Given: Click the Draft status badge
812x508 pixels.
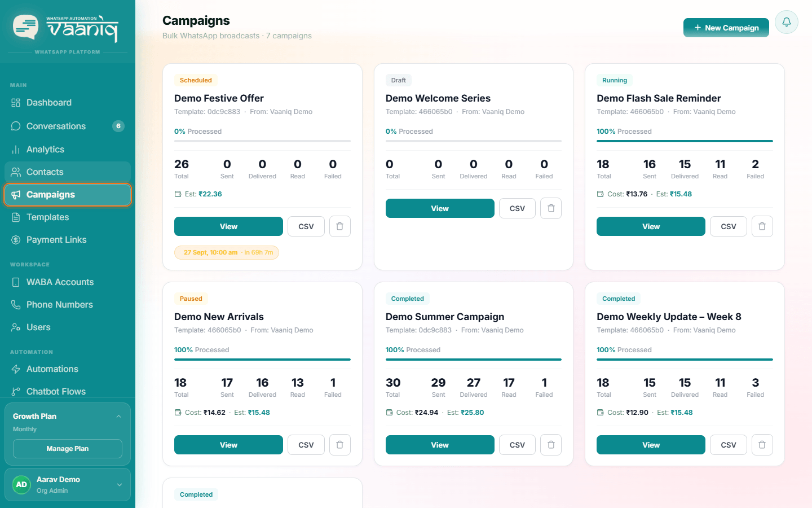Looking at the screenshot, I should 399,80.
